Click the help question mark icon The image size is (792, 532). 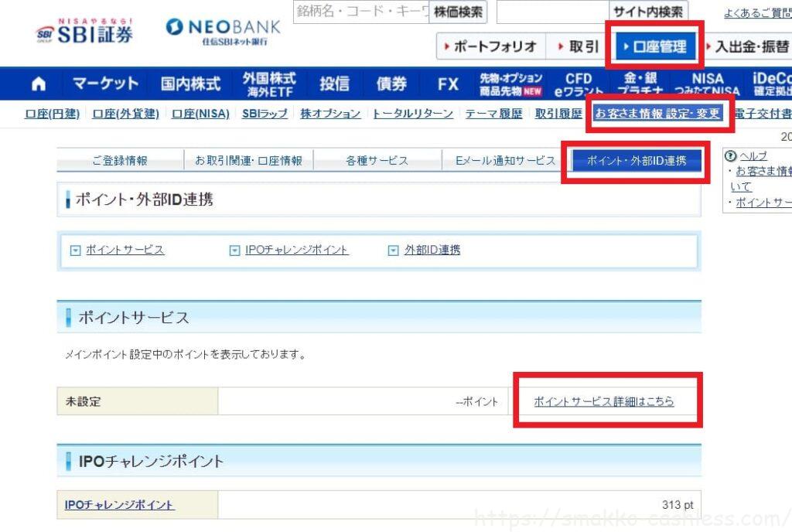tap(729, 155)
